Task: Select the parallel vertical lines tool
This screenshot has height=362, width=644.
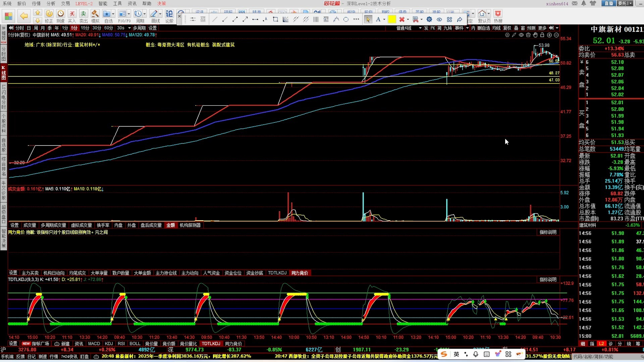Action: (x=316, y=19)
